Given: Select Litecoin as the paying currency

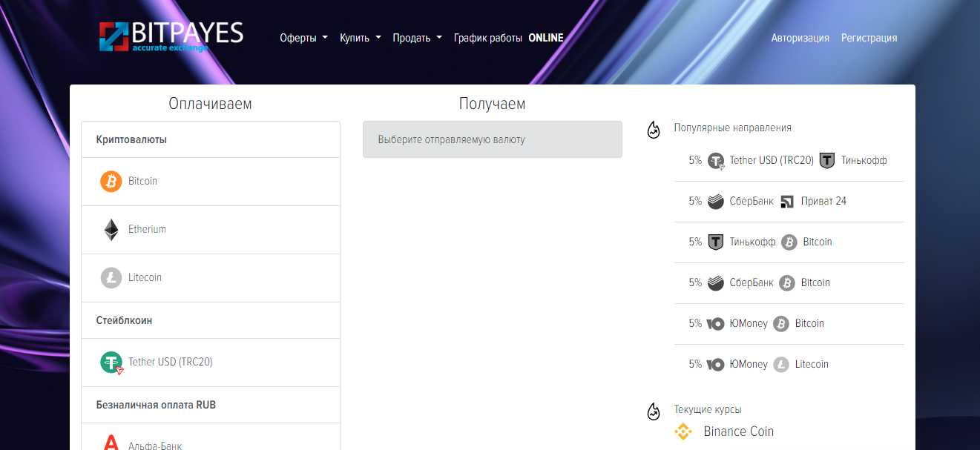Looking at the screenshot, I should (211, 278).
